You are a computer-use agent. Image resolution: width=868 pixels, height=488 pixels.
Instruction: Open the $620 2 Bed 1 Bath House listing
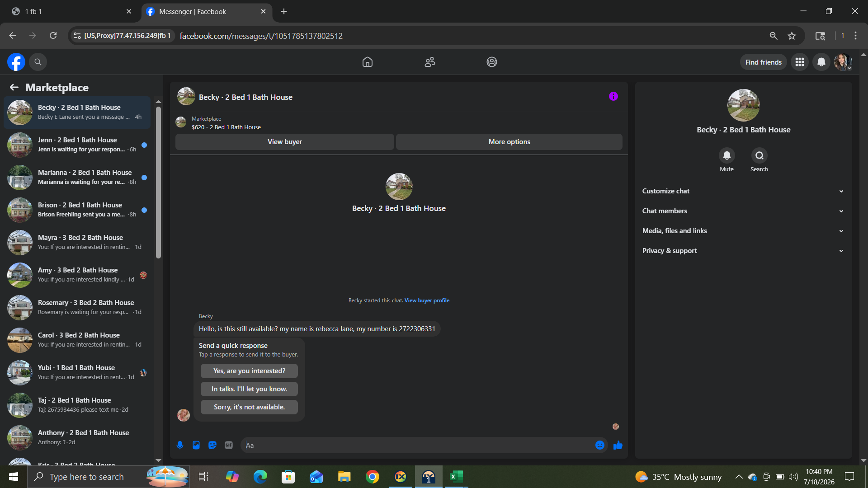point(226,127)
